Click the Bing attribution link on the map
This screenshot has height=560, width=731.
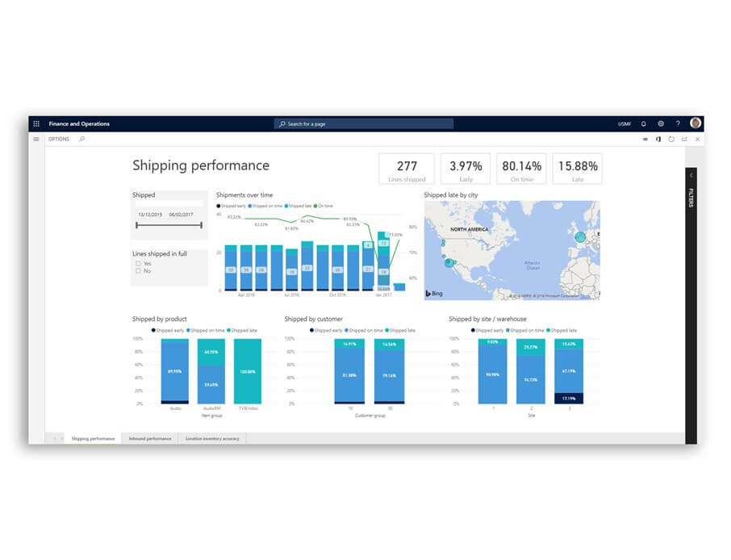433,293
